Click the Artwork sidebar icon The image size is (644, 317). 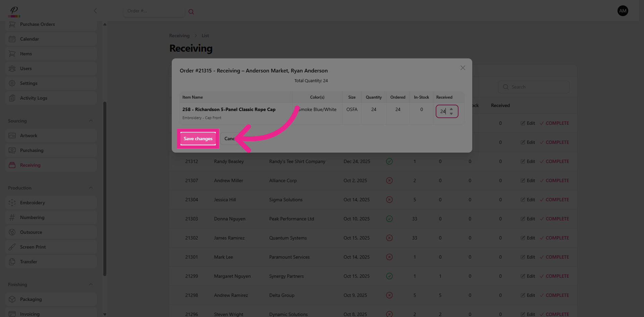(12, 136)
